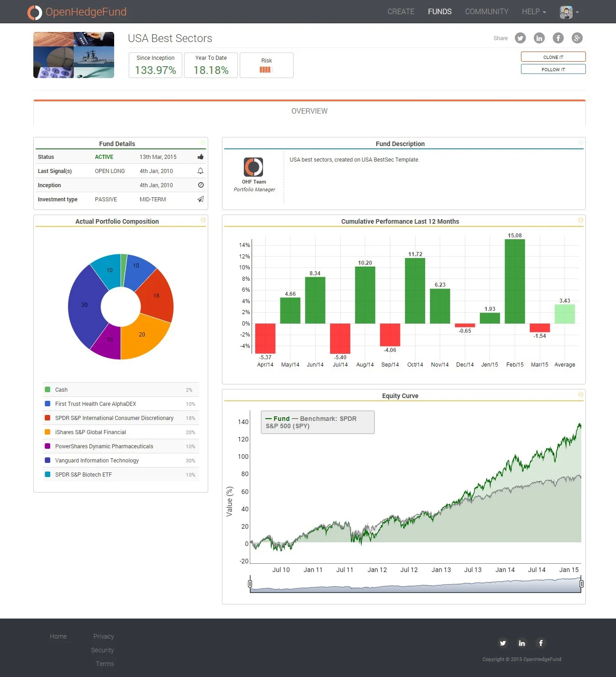The image size is (616, 677).
Task: Open Fund Details info icon
Action: point(203,142)
